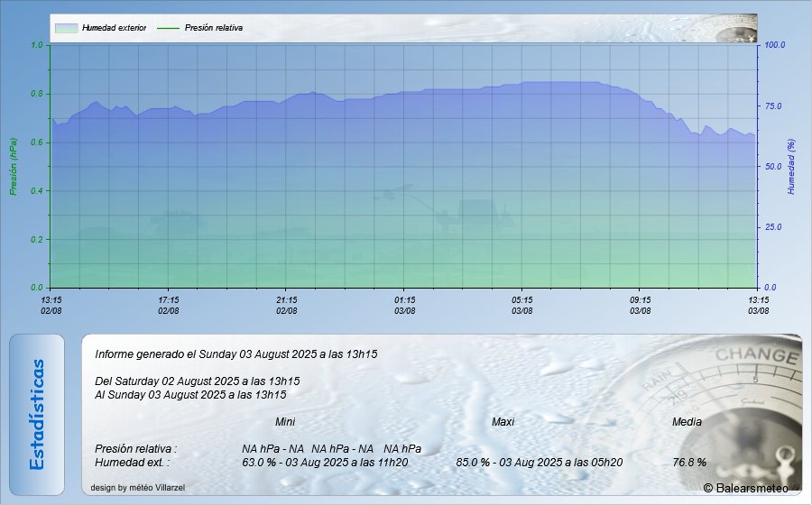Click the green Presión relativa legend line
Screen dimensions: 812x505
click(167, 28)
